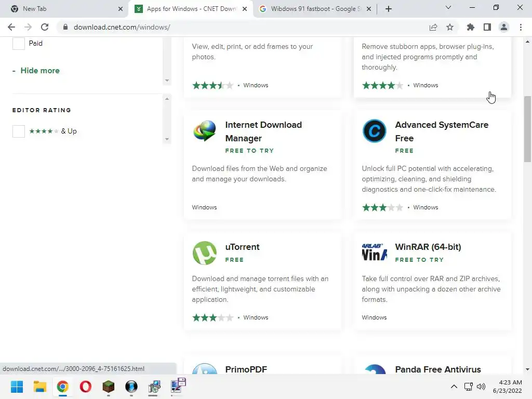Open the network status tray icon
This screenshot has height=399, width=532.
[469, 387]
